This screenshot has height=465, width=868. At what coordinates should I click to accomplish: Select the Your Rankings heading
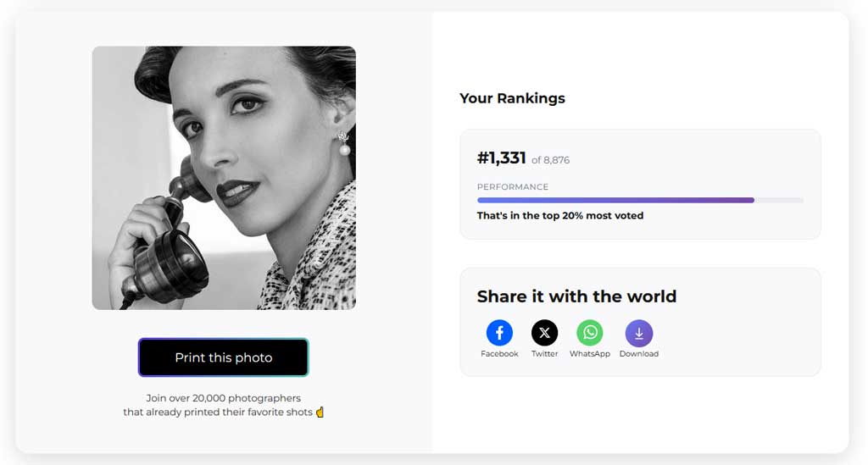(x=512, y=98)
